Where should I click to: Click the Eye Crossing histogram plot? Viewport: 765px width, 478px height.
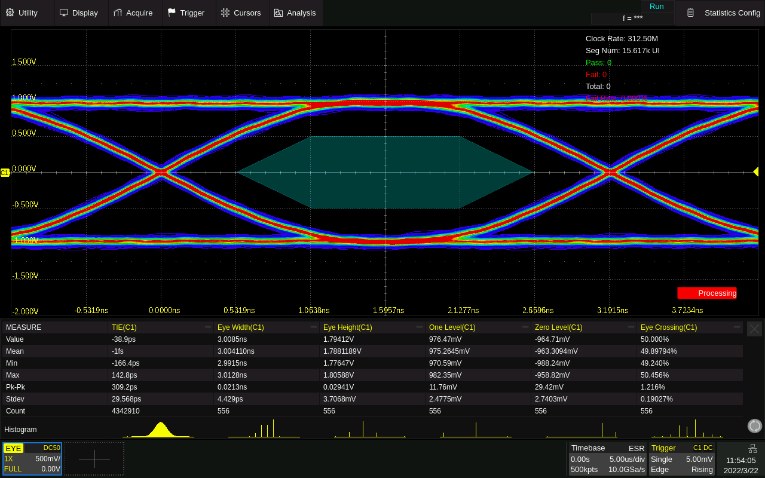[689, 429]
